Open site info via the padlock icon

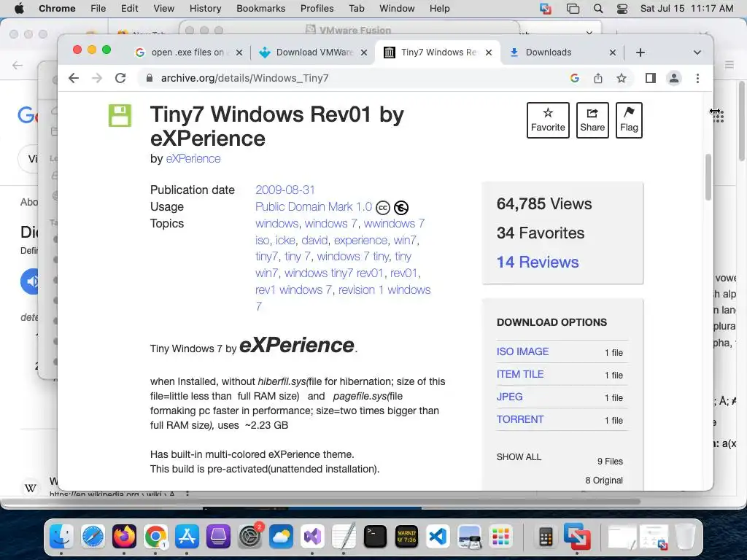(x=149, y=78)
